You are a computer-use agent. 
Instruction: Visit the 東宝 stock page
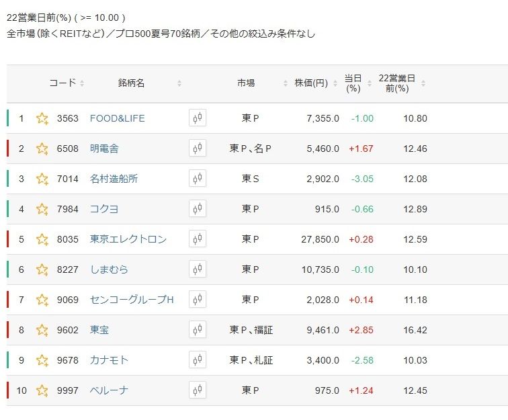coord(99,330)
